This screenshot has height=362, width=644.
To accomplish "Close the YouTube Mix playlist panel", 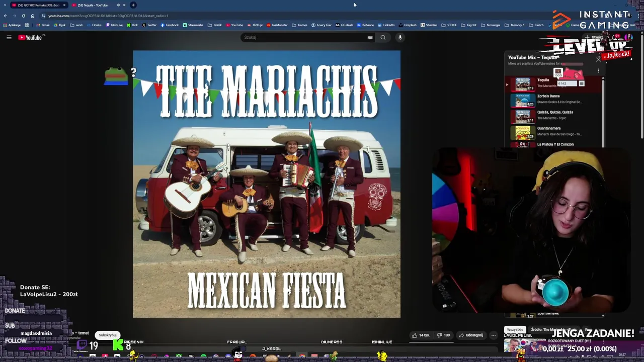I will pyautogui.click(x=598, y=59).
